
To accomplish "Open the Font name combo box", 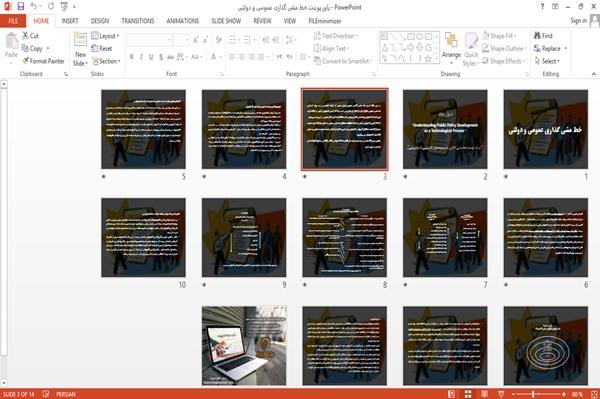I will [x=150, y=39].
